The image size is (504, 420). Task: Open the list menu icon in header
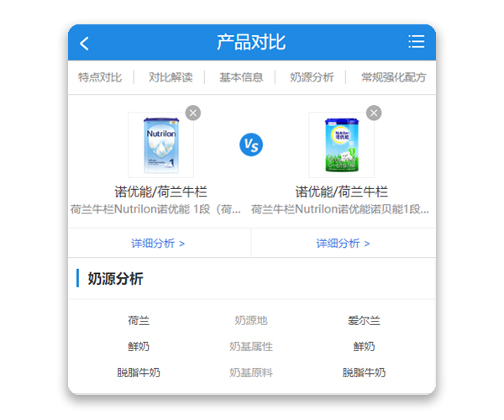[417, 42]
